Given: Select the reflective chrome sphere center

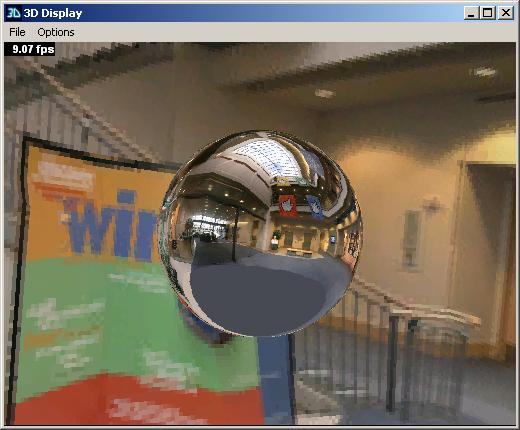Looking at the screenshot, I should point(260,233).
